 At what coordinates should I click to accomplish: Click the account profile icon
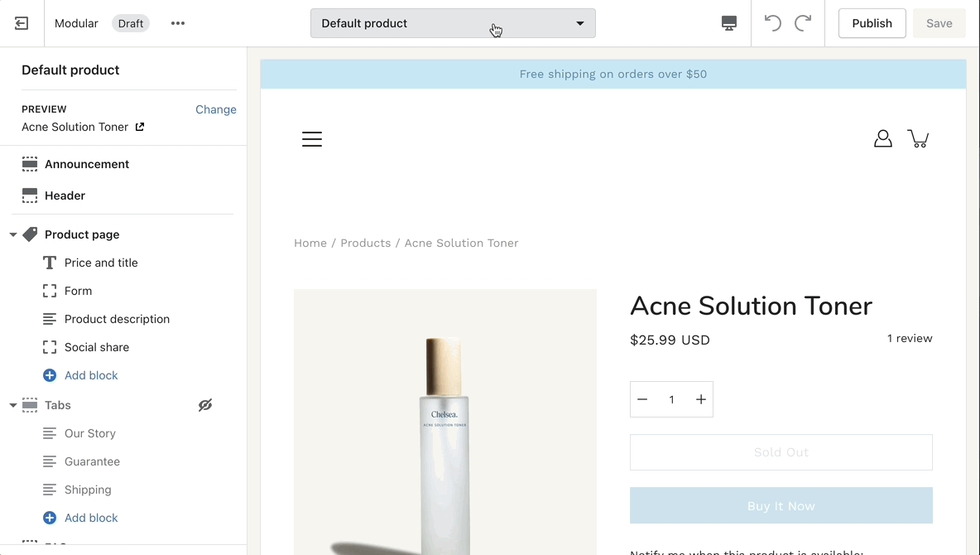point(883,138)
